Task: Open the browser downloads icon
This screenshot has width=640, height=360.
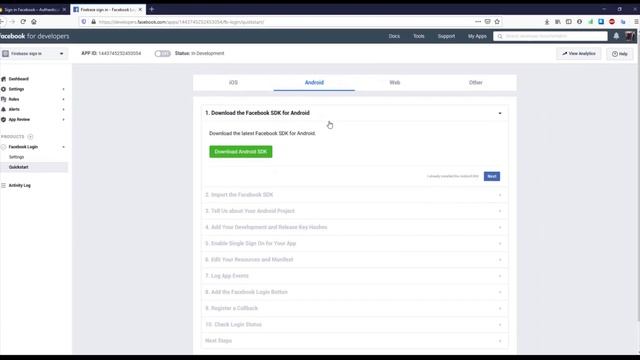Action: pos(547,22)
